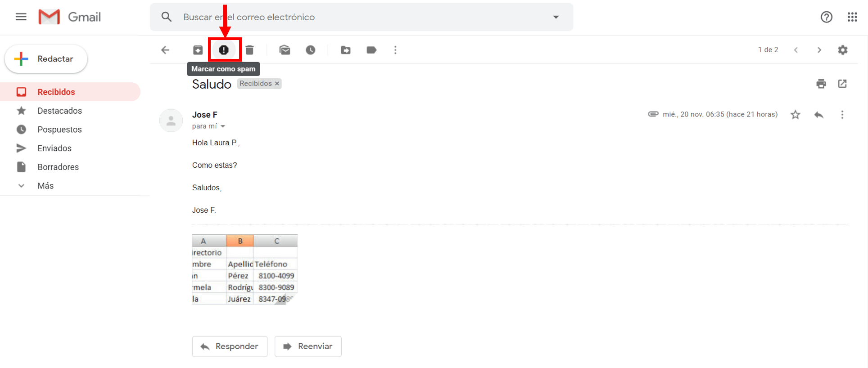This screenshot has width=868, height=368.
Task: Remove the Recibidos label chip
Action: pyautogui.click(x=277, y=84)
